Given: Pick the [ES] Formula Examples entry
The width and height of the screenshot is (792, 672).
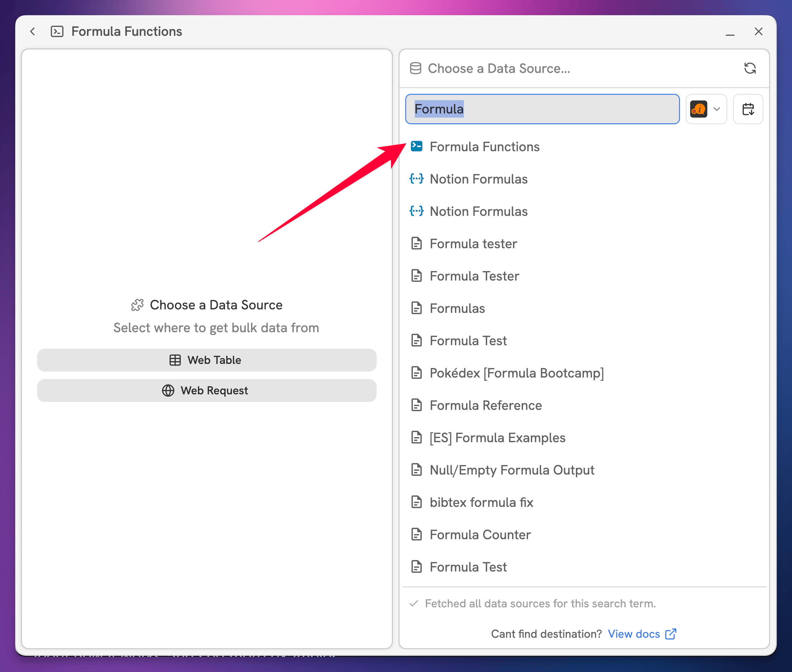Looking at the screenshot, I should tap(497, 438).
